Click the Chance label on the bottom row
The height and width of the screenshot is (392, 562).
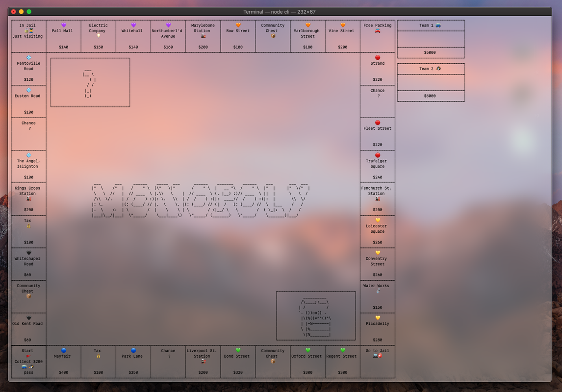[168, 351]
